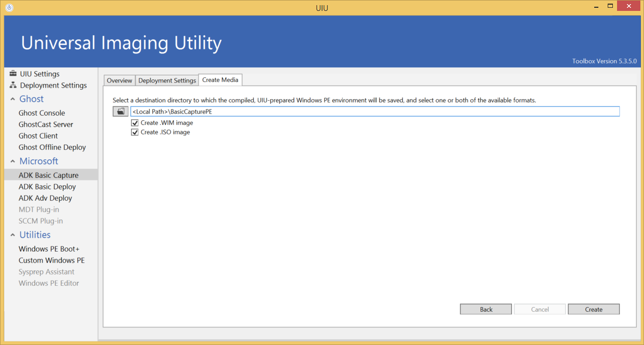Click the MDT Plug-in entry
Image resolution: width=644 pixels, height=345 pixels.
(39, 210)
